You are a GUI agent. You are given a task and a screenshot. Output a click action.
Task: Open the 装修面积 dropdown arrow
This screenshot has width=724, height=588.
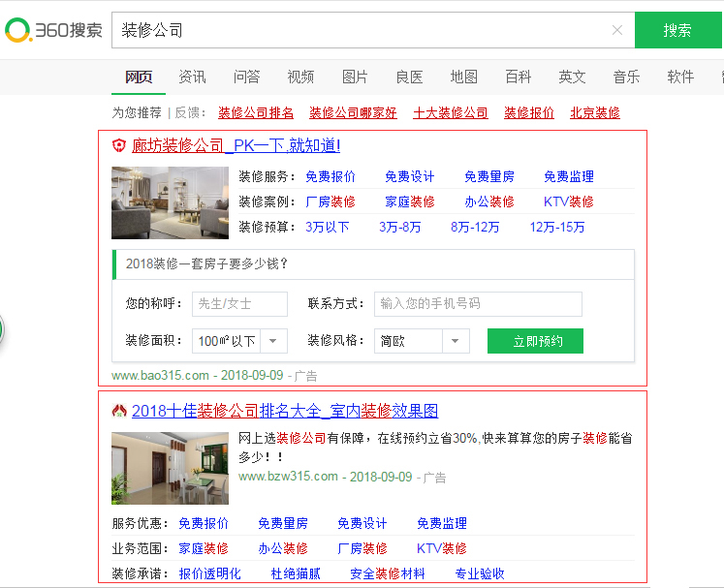click(275, 341)
